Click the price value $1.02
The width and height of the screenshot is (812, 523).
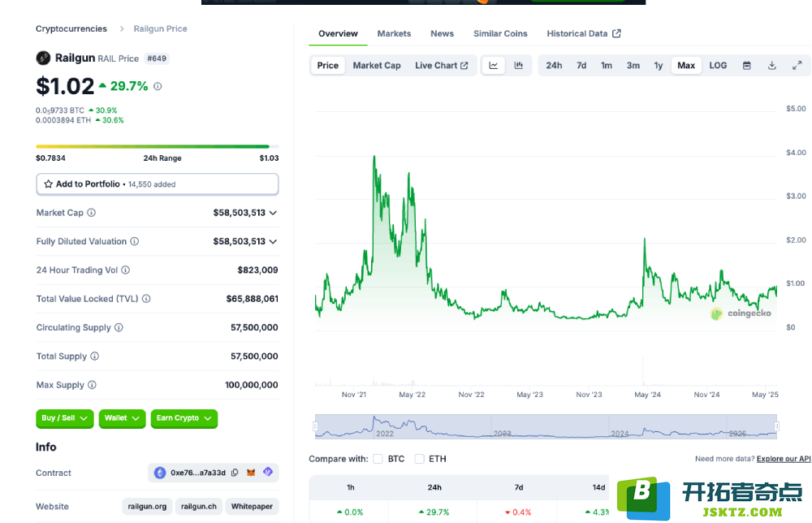pyautogui.click(x=65, y=86)
